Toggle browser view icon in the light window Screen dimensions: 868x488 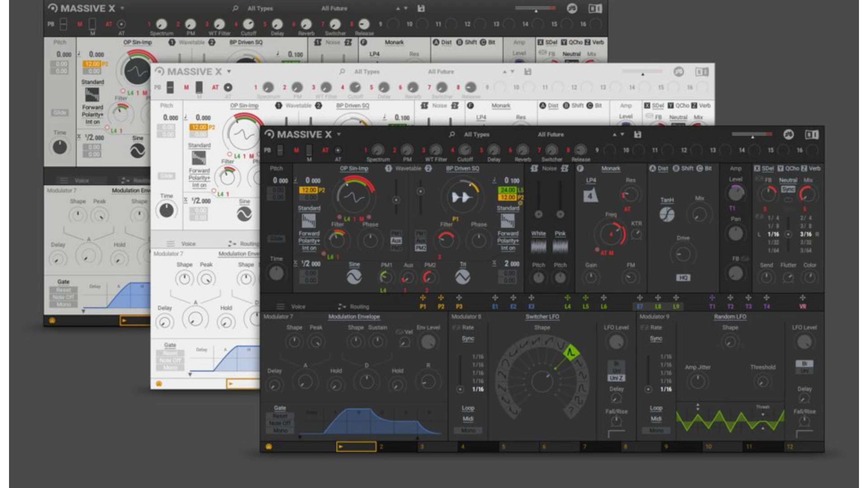(x=702, y=71)
